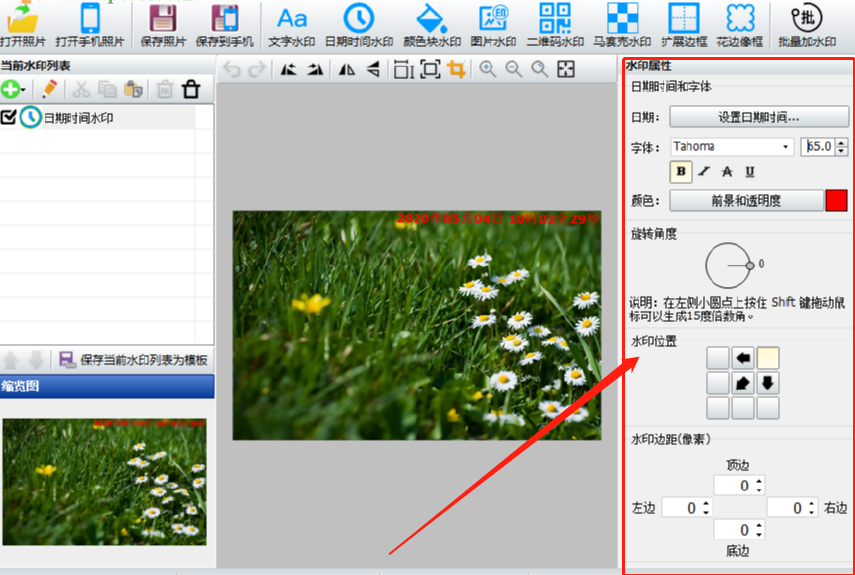Click 底边 bottom margin spinner arrows
This screenshot has width=855, height=575.
coord(759,530)
